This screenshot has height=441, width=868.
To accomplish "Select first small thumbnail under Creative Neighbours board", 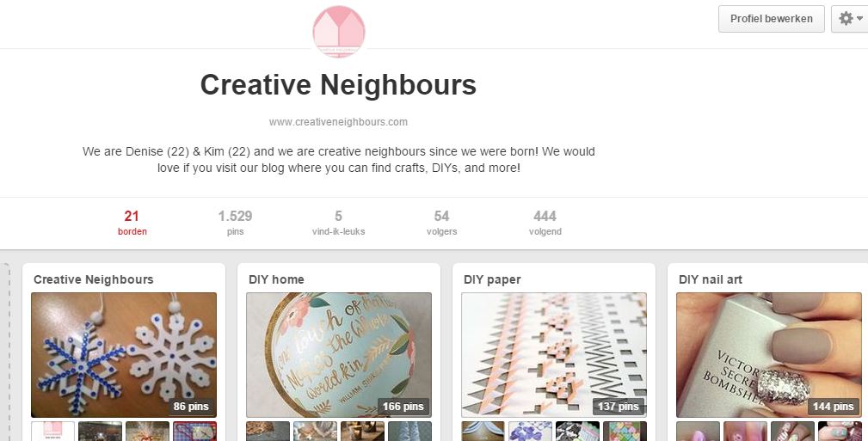I will point(53,431).
